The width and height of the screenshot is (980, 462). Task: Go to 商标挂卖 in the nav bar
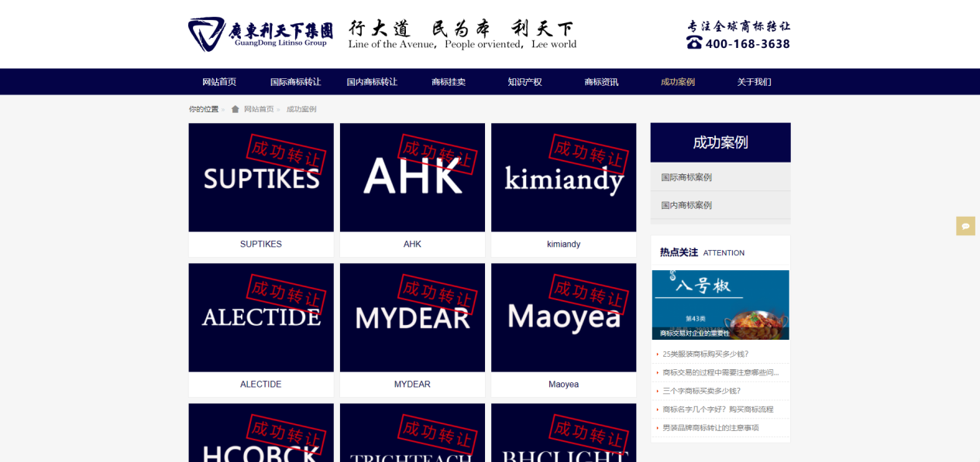[x=449, y=82]
